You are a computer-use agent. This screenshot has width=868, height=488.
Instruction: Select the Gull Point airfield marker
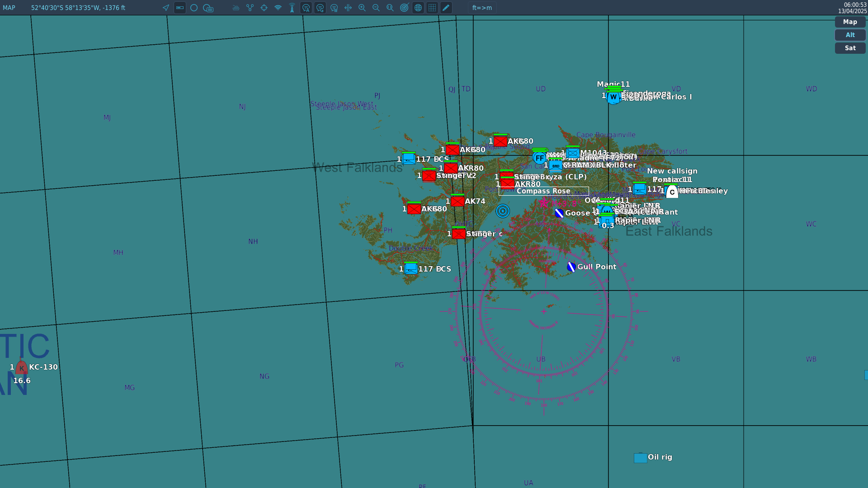click(571, 267)
